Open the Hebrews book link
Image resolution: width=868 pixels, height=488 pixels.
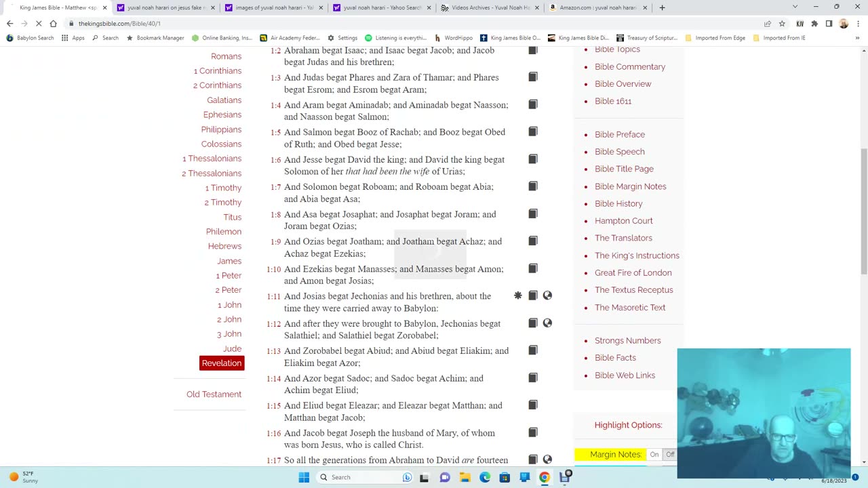pyautogui.click(x=224, y=246)
